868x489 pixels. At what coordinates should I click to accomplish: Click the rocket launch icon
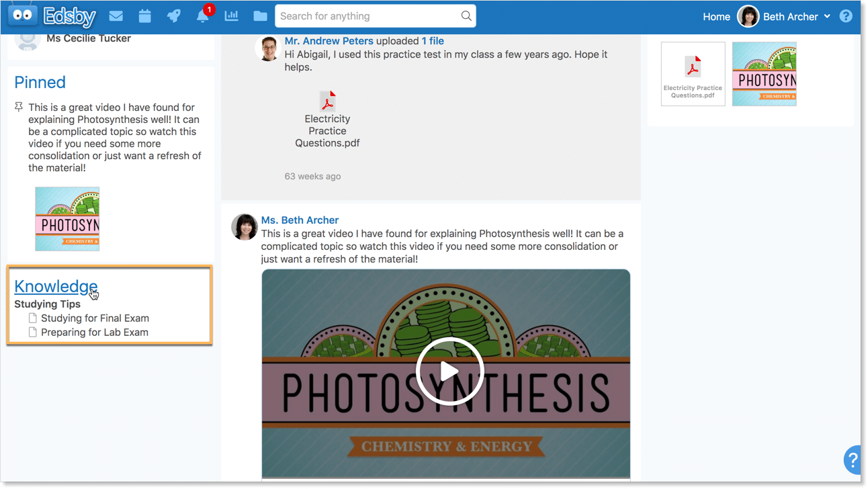[173, 16]
